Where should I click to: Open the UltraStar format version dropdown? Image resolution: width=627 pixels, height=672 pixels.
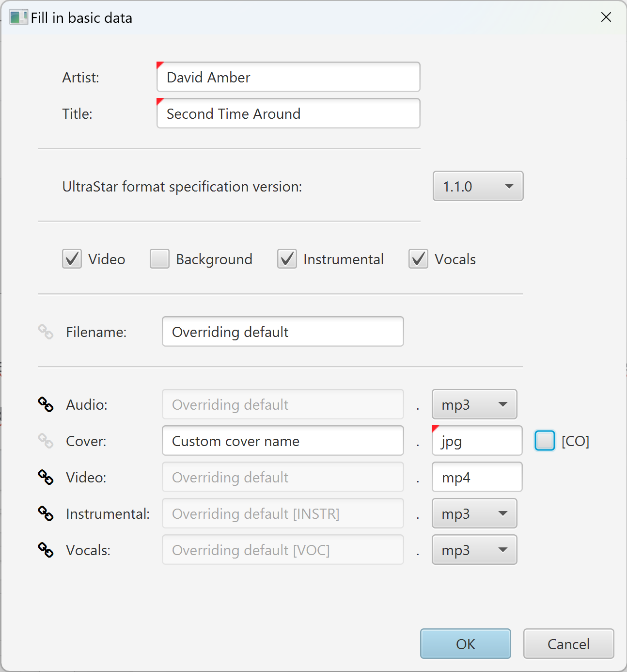[478, 186]
